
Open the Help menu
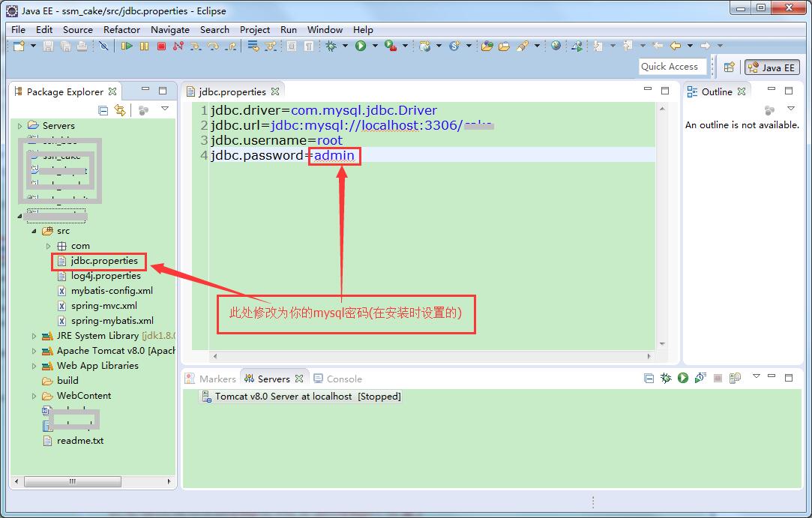pos(363,29)
